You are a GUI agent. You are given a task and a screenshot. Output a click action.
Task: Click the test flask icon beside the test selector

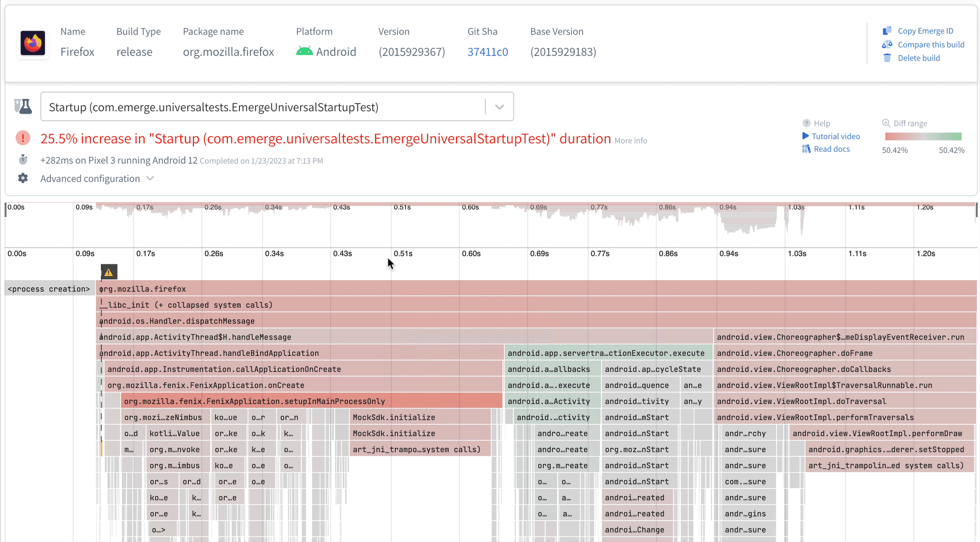pos(23,106)
